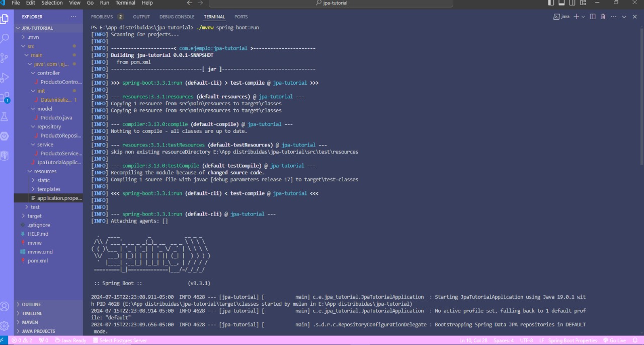The width and height of the screenshot is (644, 345).
Task: Open notifications bell in status bar
Action: 635,340
